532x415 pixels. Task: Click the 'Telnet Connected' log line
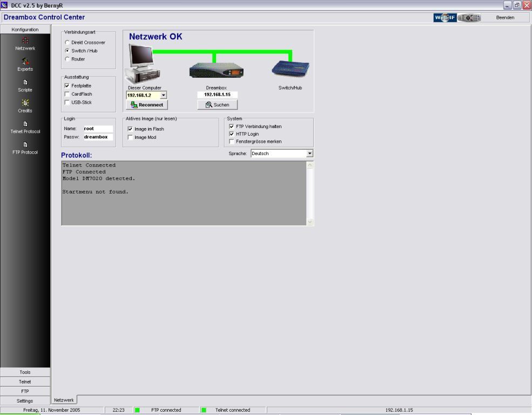pyautogui.click(x=89, y=165)
